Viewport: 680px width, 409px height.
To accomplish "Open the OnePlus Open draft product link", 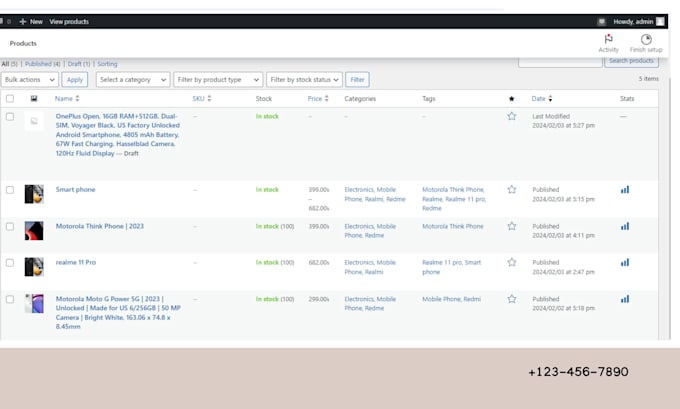I will pos(118,134).
